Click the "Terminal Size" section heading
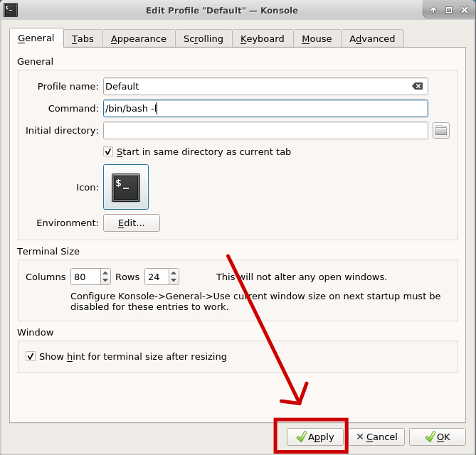Viewport: 476px width, 455px height. [x=48, y=251]
